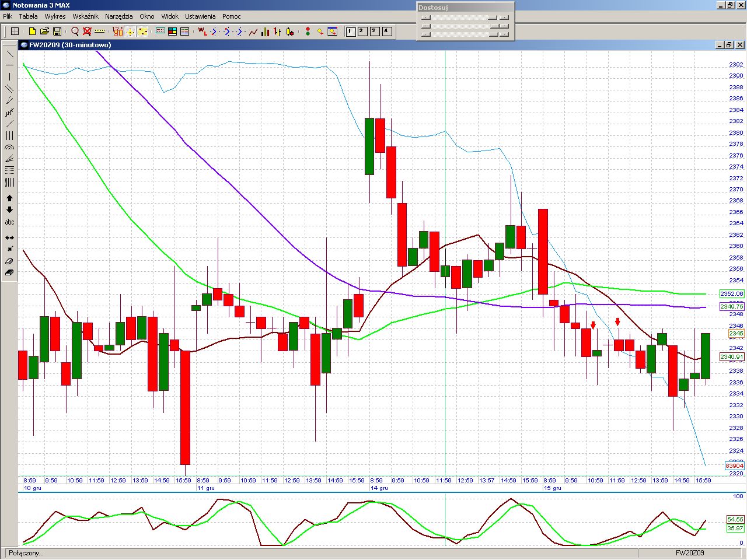Image resolution: width=747 pixels, height=560 pixels.
Task: Click the red OHLC bar chart toolbar icon
Action: 278,32
